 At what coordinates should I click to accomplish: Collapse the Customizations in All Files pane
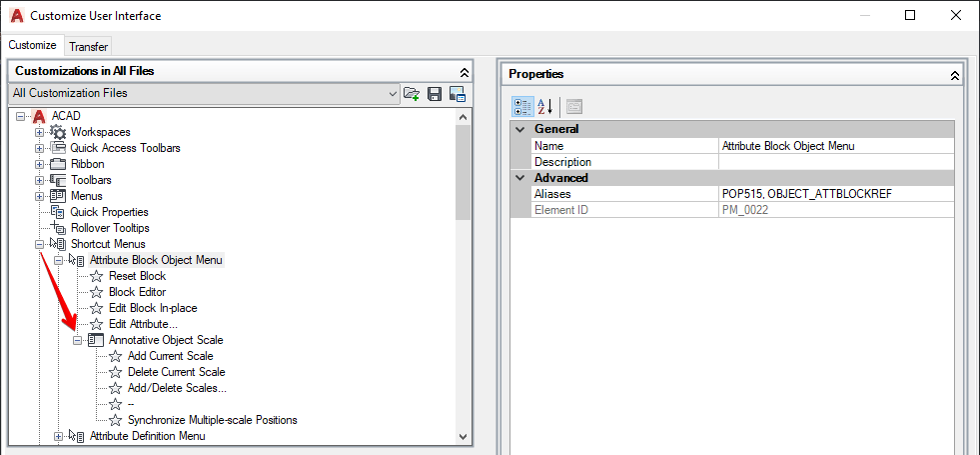click(464, 72)
